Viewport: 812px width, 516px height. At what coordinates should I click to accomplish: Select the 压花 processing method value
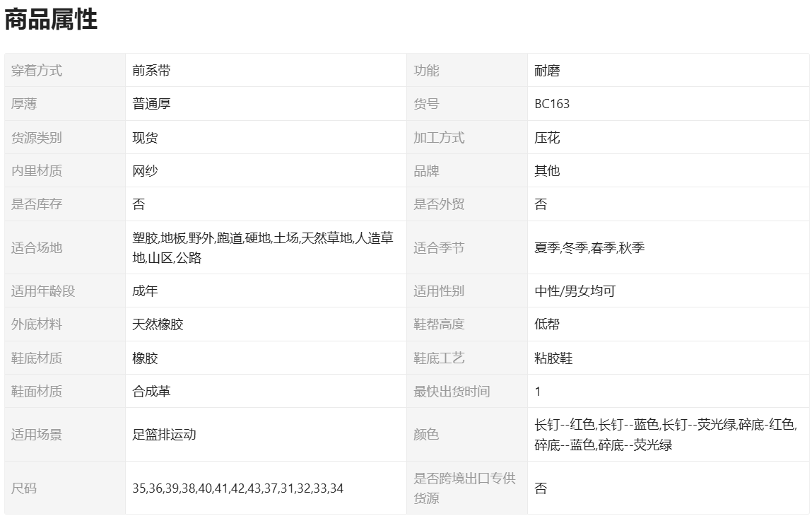tap(547, 138)
